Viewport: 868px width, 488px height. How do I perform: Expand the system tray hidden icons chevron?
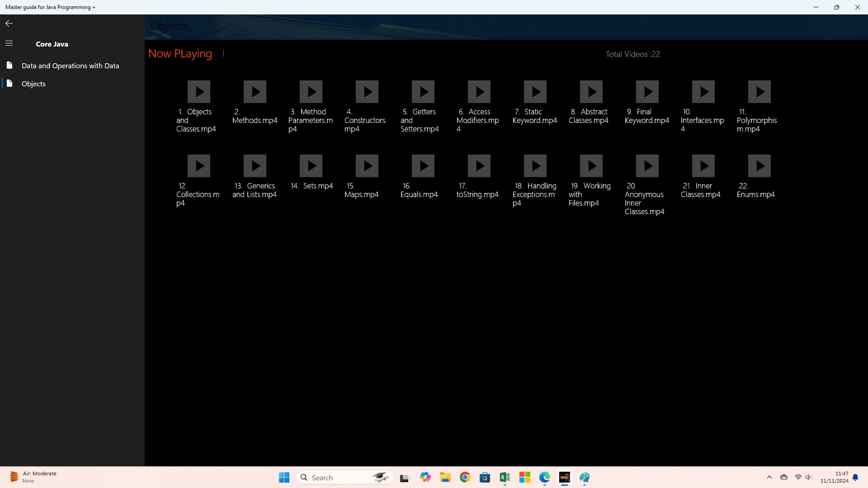(769, 477)
